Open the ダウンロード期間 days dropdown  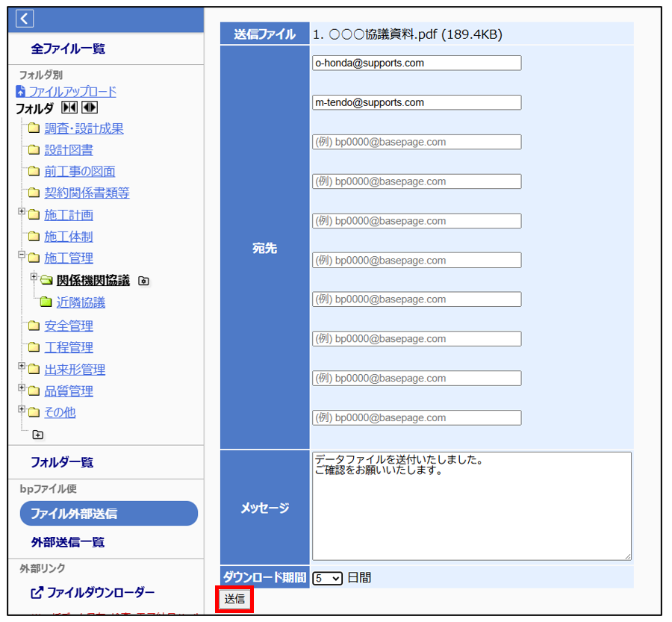327,578
